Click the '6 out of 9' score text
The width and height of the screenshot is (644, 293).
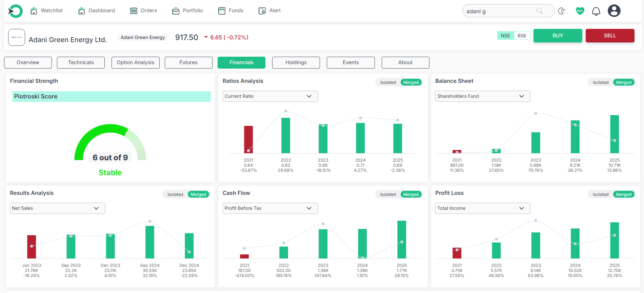110,158
